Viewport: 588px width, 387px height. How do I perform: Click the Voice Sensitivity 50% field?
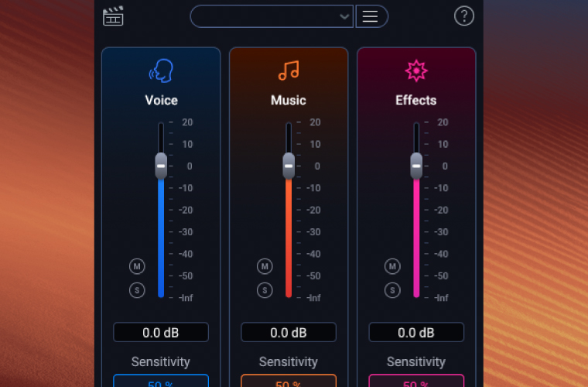tap(161, 382)
